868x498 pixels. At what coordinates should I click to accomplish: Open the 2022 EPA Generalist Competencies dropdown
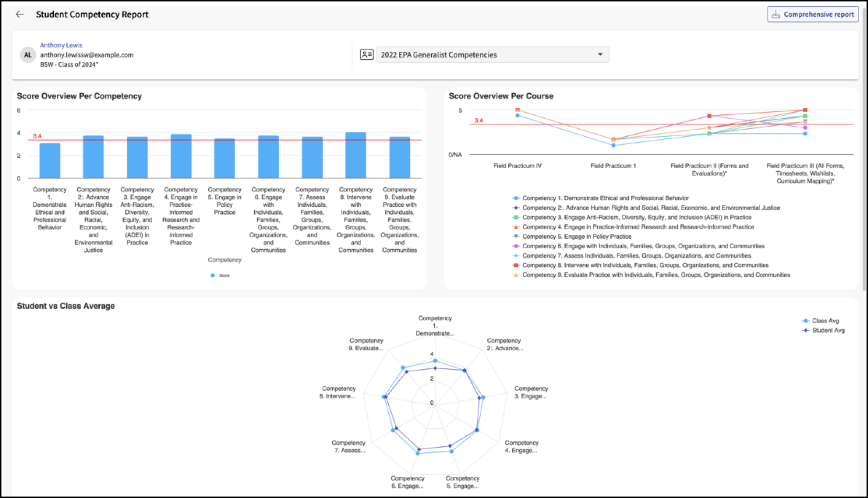[493, 55]
